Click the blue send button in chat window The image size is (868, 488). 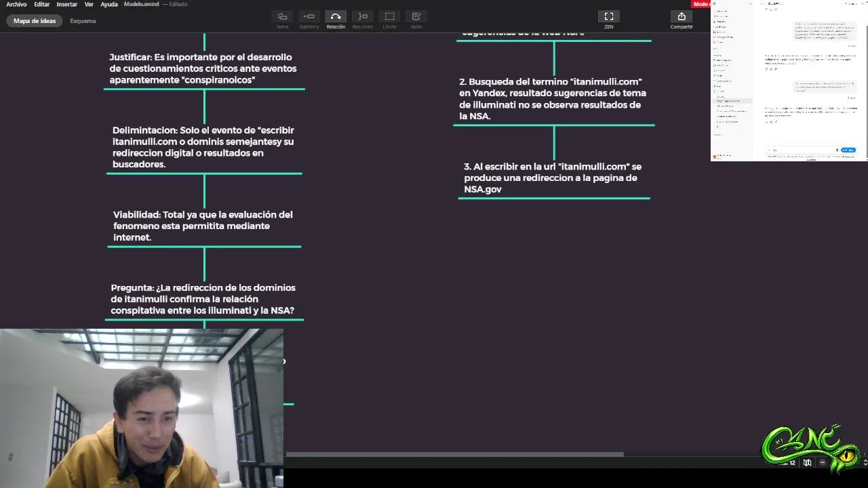[x=848, y=150]
